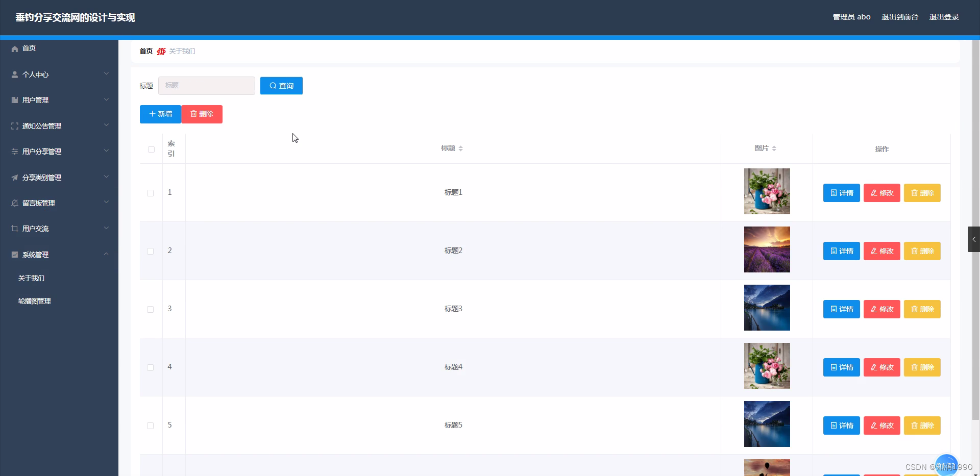Screen dimensions: 980x476
Task: Check the select-all checkbox in table header
Action: [x=151, y=149]
